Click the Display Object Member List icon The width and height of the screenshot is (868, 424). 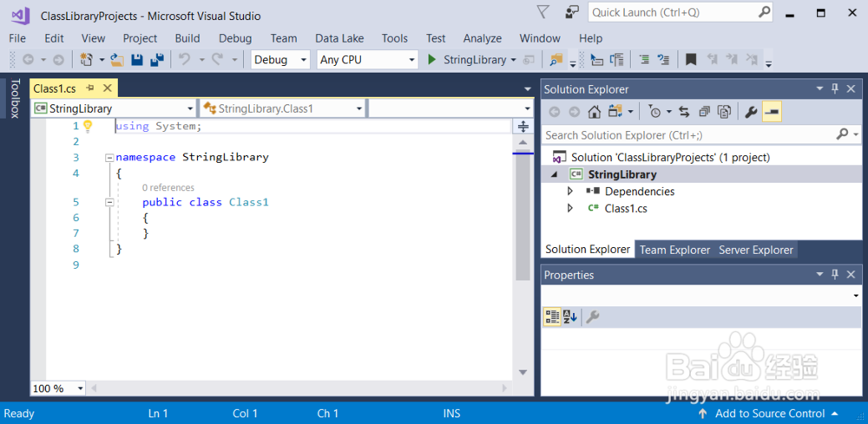point(597,59)
